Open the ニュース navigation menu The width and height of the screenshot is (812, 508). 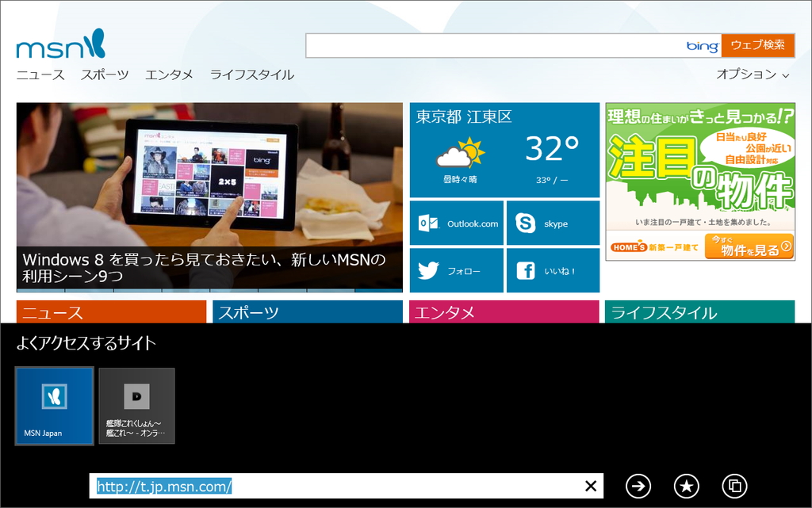pos(39,74)
